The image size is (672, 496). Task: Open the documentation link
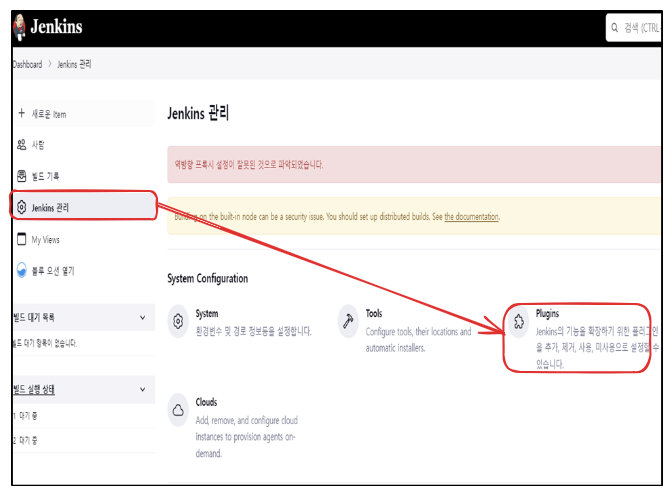pyautogui.click(x=471, y=217)
